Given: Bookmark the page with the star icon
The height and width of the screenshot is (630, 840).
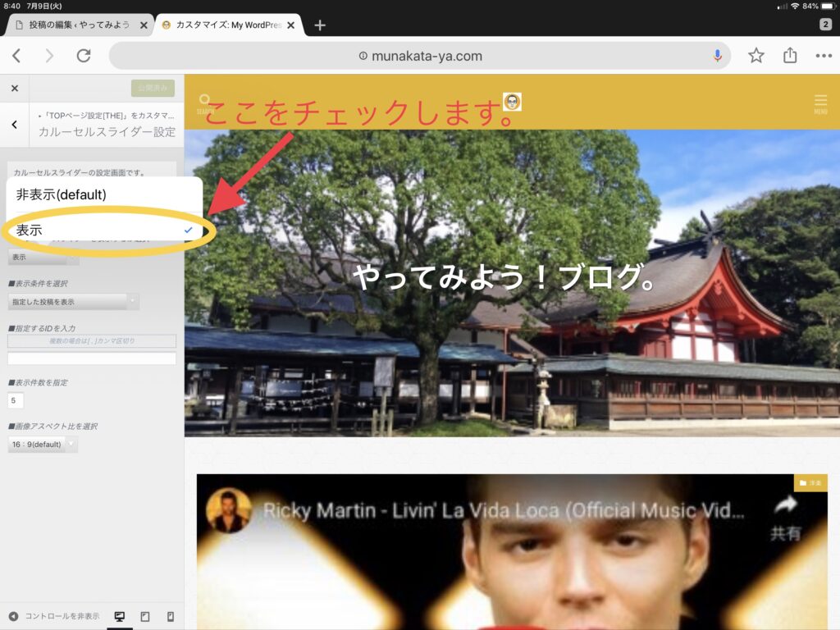Looking at the screenshot, I should pos(756,56).
